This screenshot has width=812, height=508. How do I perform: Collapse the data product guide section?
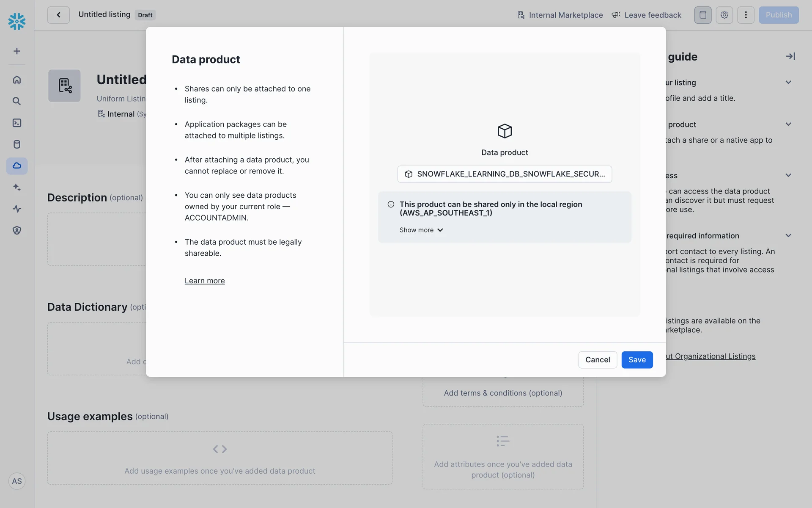[788, 124]
